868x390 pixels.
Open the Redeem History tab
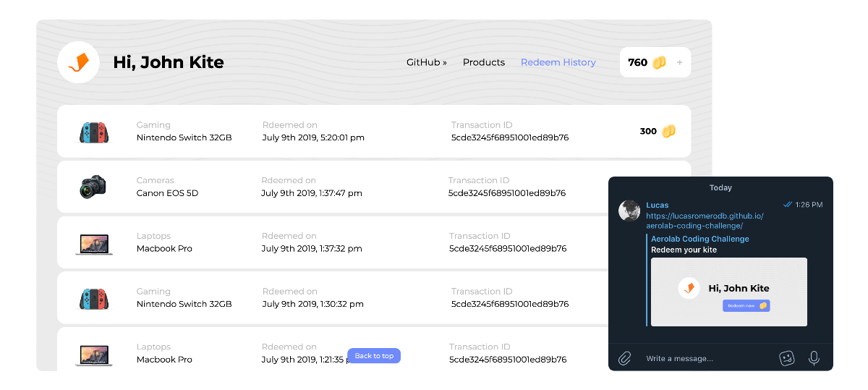point(558,62)
